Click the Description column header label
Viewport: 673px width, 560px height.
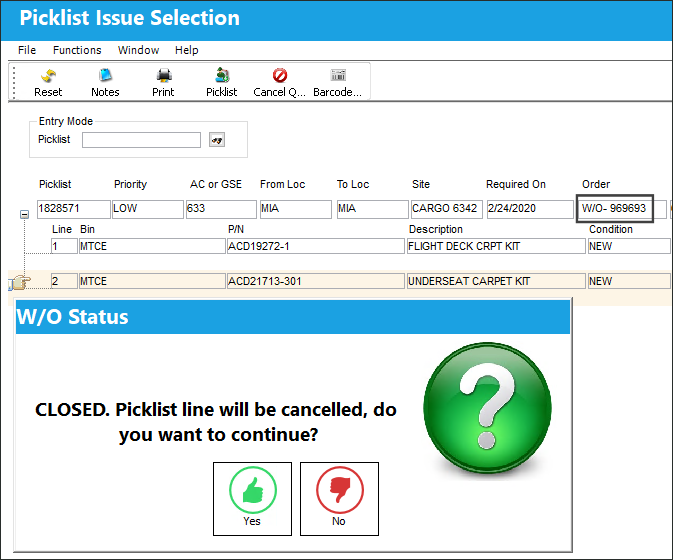436,230
